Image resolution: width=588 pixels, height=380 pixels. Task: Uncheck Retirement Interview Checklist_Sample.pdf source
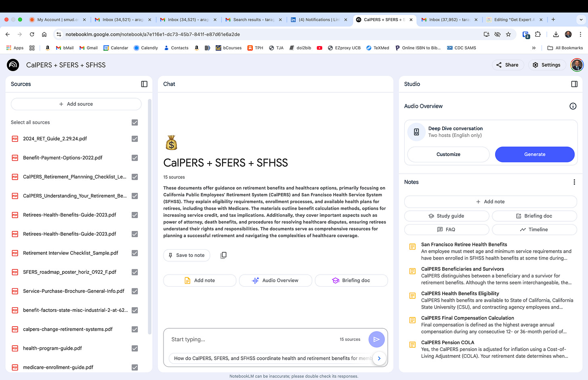(135, 253)
